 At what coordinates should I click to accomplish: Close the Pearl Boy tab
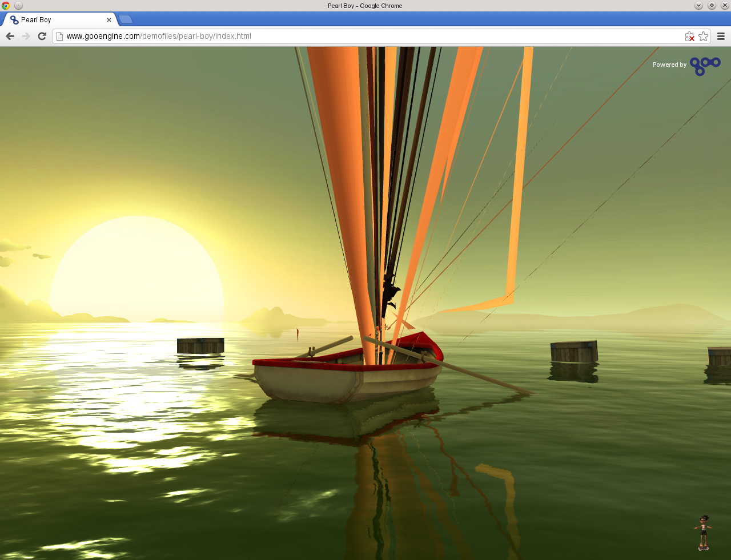tap(109, 20)
